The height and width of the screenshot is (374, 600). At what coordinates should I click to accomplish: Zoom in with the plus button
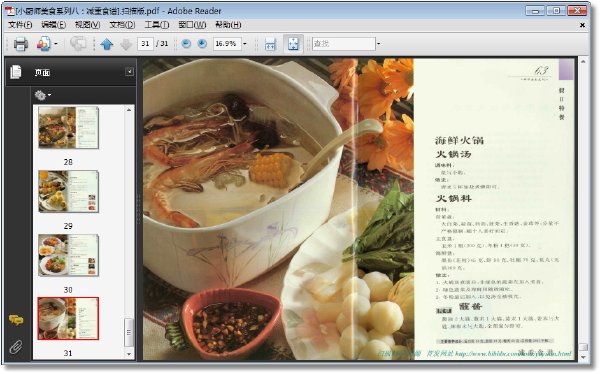202,44
